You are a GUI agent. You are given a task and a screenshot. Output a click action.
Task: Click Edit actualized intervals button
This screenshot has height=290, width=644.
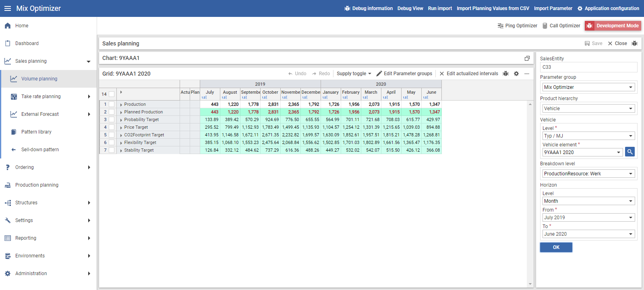[469, 74]
